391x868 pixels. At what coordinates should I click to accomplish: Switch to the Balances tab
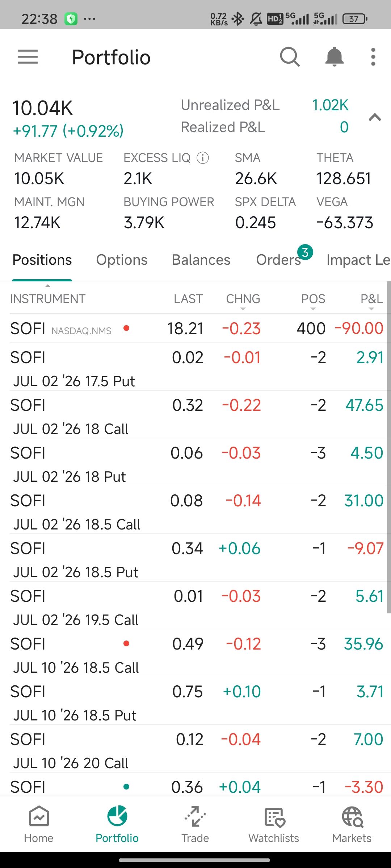201,260
